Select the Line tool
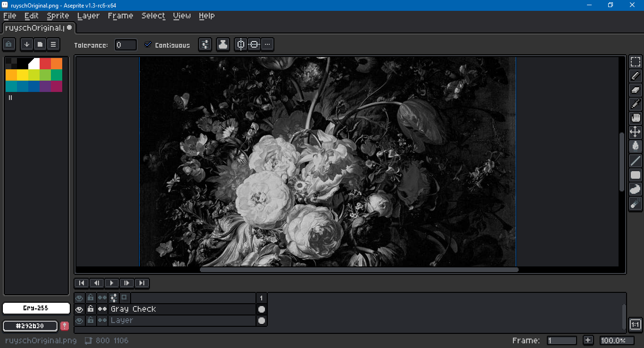 coord(636,161)
